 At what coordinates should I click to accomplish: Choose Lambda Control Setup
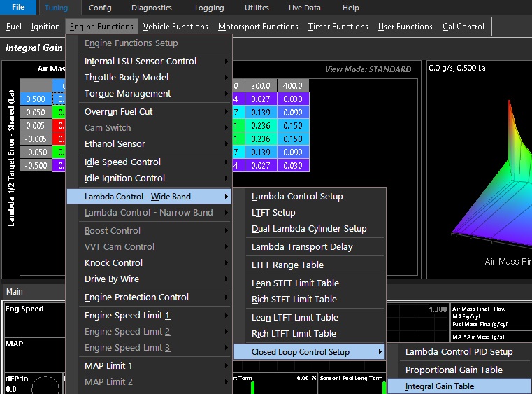coord(310,197)
